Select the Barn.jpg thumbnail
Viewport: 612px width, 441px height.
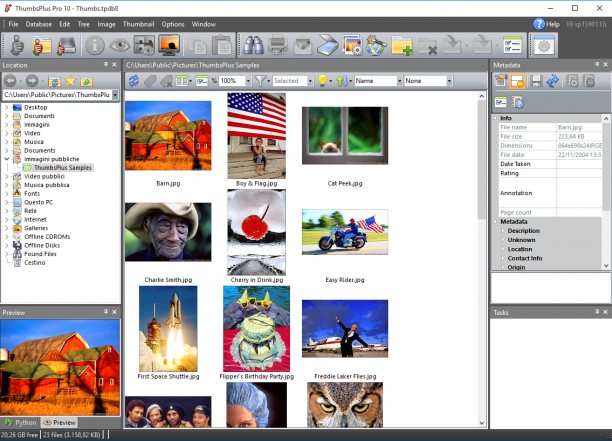point(168,135)
